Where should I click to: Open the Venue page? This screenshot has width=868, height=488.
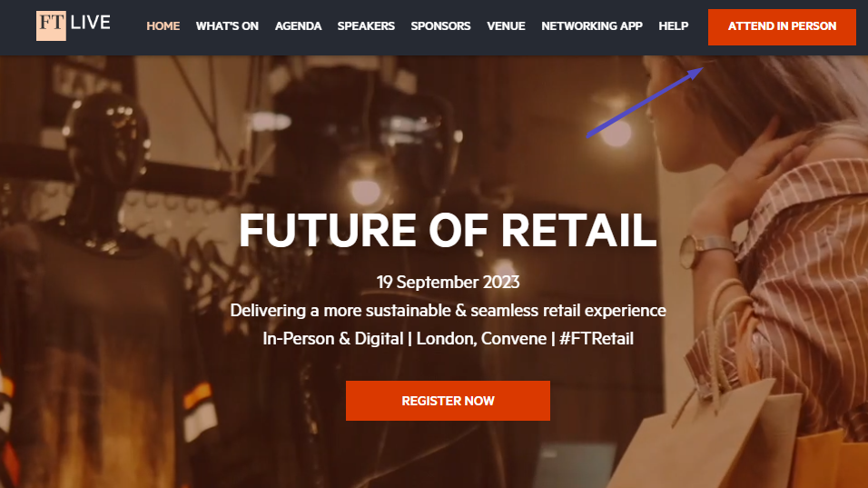tap(506, 26)
